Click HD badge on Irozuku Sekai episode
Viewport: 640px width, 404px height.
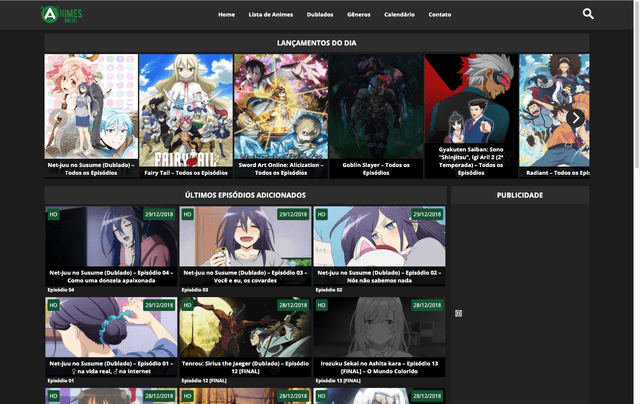pyautogui.click(x=321, y=305)
